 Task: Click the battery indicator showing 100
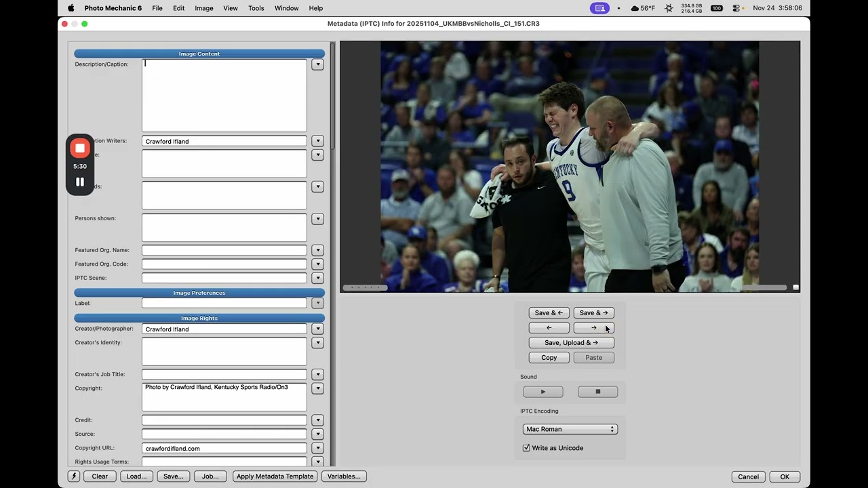click(717, 8)
